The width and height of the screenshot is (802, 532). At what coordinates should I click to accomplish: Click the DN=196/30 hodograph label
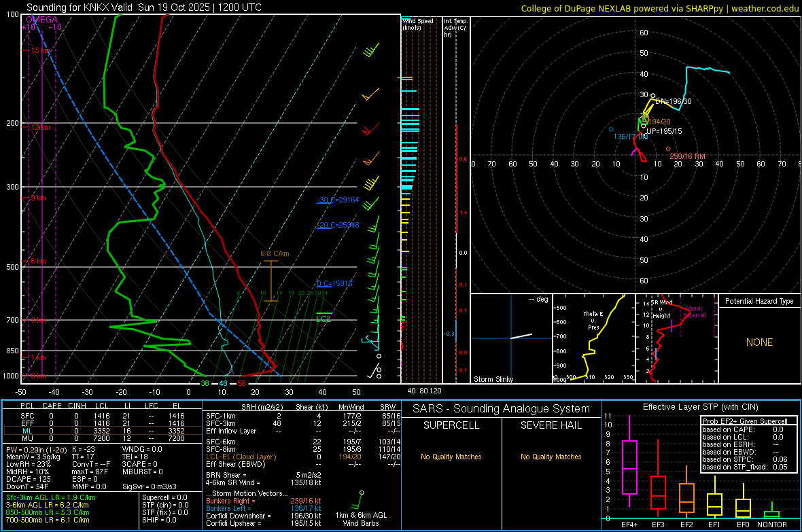[673, 101]
